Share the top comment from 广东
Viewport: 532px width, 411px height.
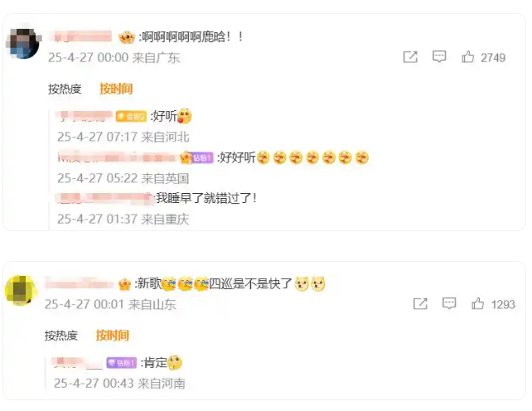click(x=410, y=57)
